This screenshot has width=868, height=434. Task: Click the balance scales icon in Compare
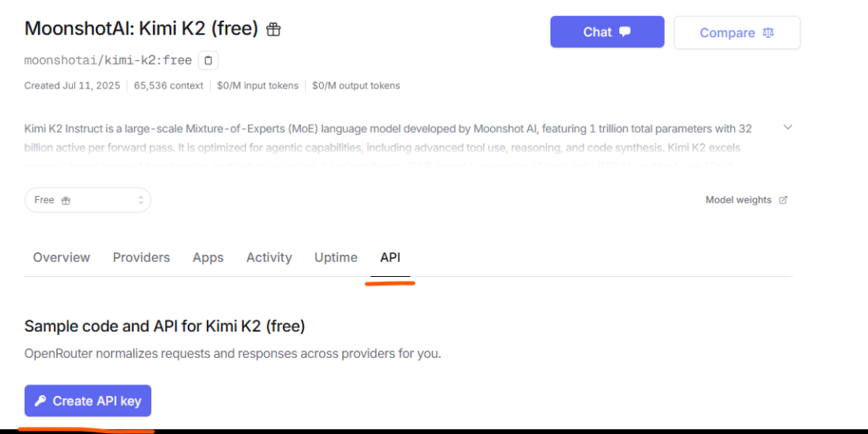click(x=768, y=33)
